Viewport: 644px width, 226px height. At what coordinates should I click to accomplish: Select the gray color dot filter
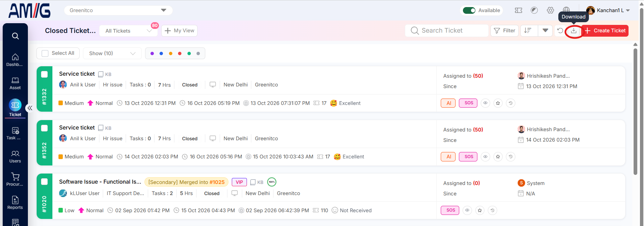click(x=198, y=53)
